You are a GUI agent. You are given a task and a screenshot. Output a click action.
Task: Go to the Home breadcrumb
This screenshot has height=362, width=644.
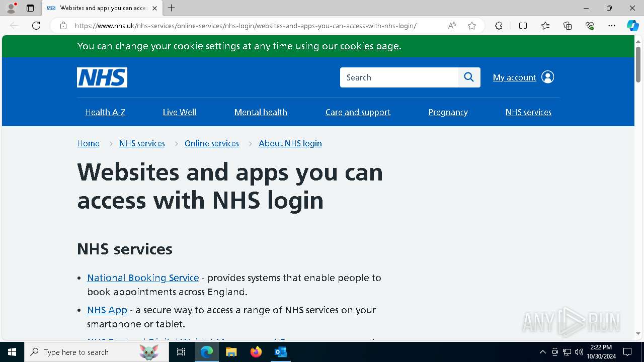pos(88,143)
